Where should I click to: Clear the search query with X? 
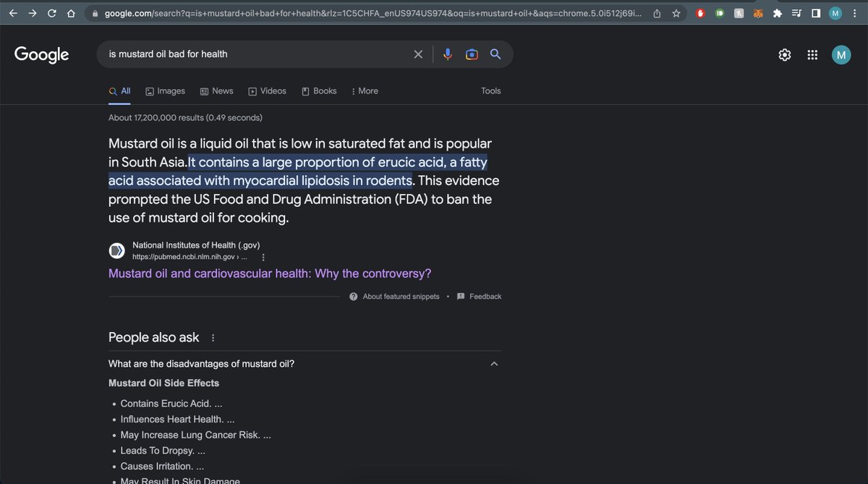pos(418,54)
